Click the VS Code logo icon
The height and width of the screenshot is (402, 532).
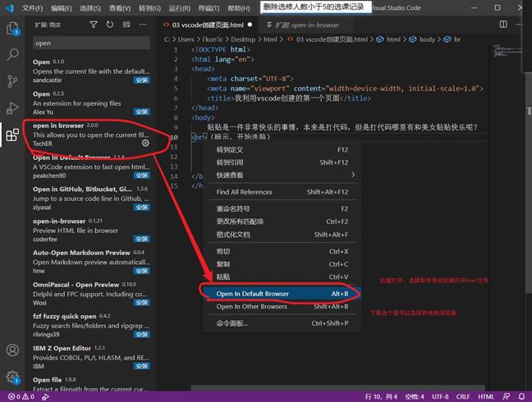pyautogui.click(x=10, y=7)
